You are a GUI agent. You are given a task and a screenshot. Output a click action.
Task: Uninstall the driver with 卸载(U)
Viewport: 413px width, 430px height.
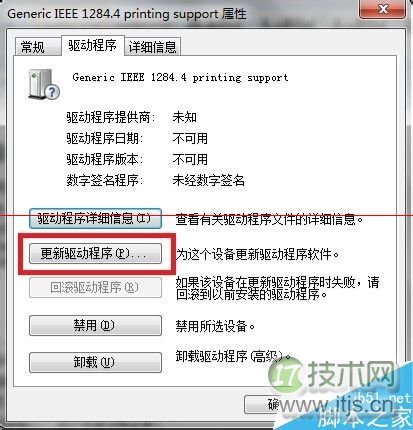(x=95, y=362)
